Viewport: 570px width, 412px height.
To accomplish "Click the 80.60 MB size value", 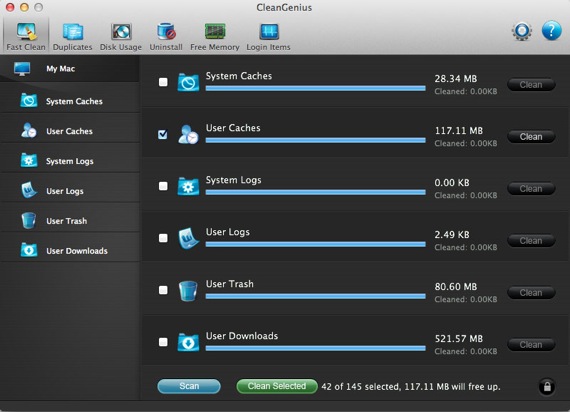I will (456, 287).
